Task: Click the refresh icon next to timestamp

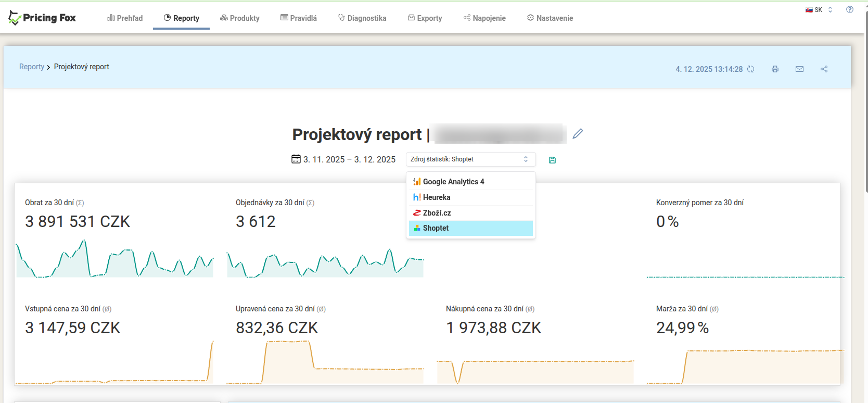Action: click(750, 69)
